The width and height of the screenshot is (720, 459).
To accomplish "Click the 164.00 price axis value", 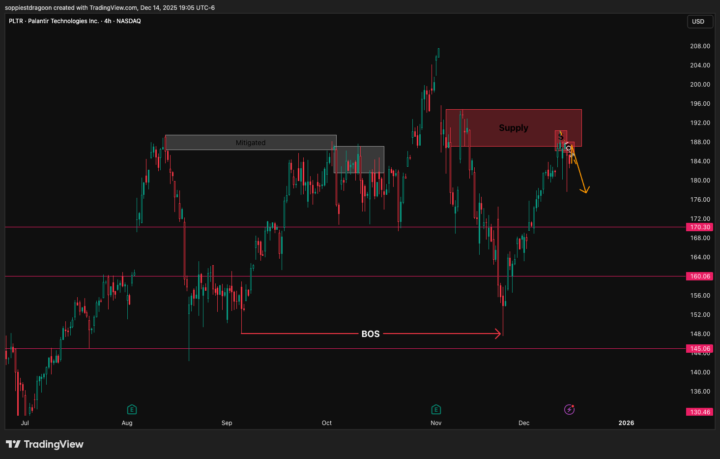I will pyautogui.click(x=700, y=257).
